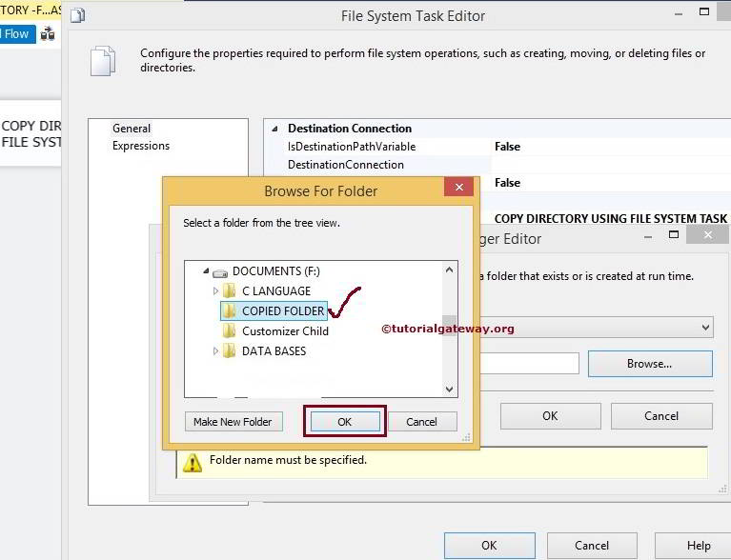Click the warning icon beside folder name message

[193, 463]
